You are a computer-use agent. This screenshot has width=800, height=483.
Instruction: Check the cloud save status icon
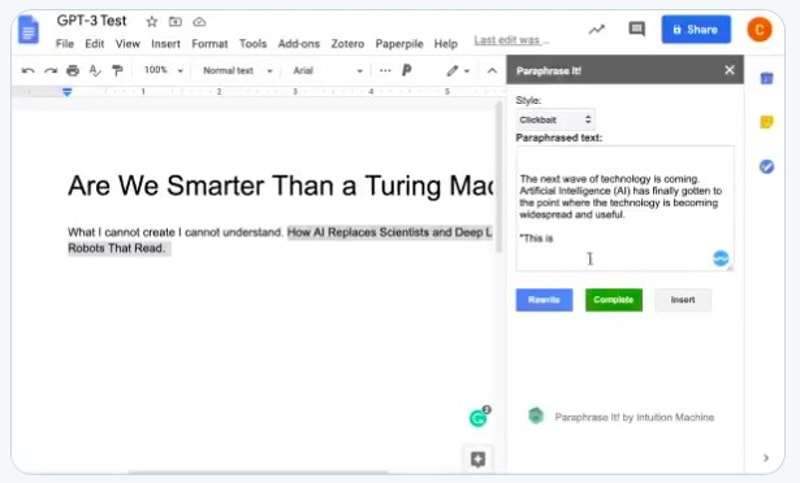199,21
